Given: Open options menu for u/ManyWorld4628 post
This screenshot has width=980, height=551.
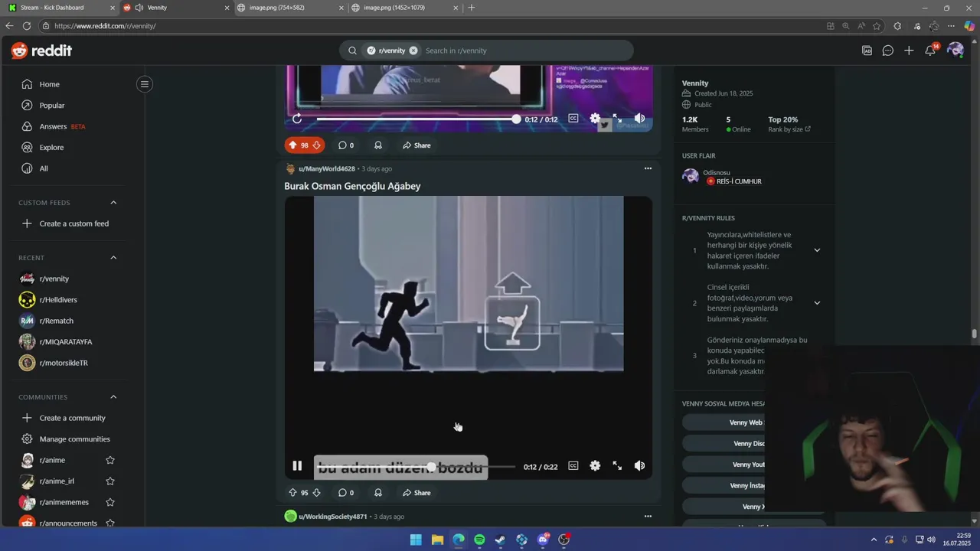Looking at the screenshot, I should point(648,168).
